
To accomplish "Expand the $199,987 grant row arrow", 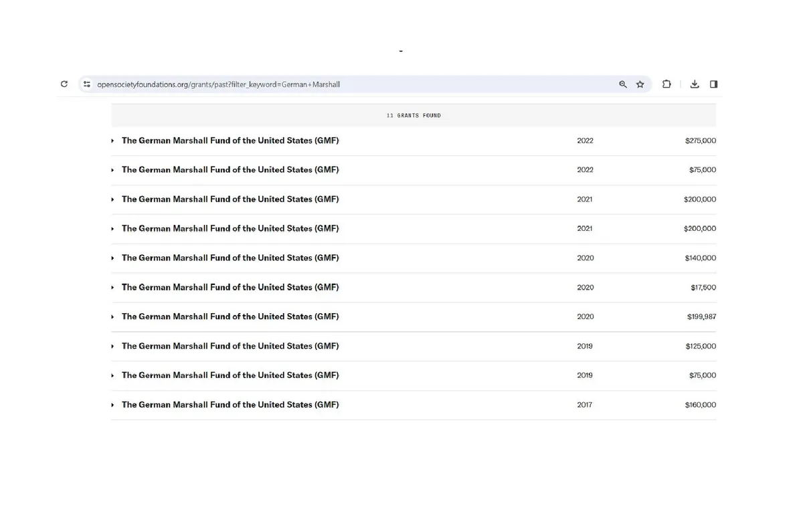I will [x=113, y=317].
